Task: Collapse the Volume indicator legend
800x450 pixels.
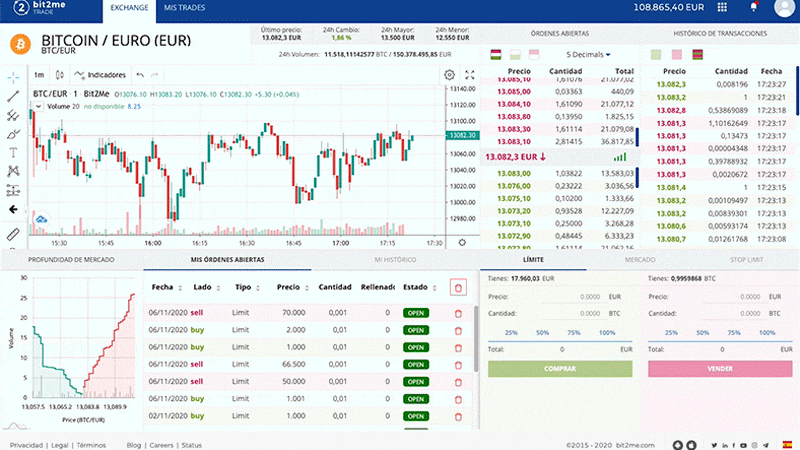Action: (38, 107)
